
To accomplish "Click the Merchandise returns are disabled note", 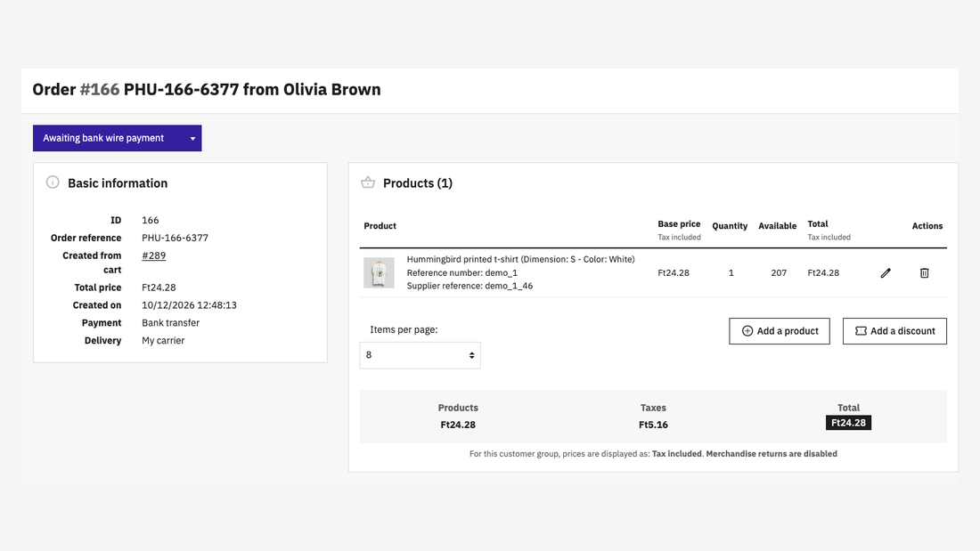I will pos(772,454).
